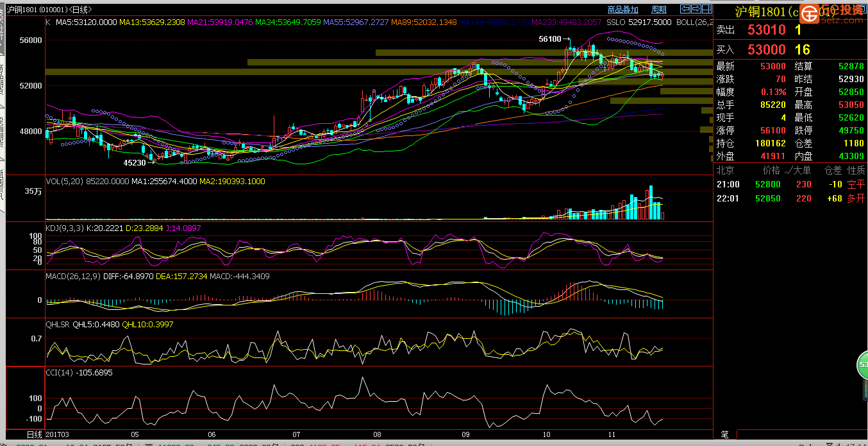868x446 pixels.
Task: Click the 56100 high price marker
Action: click(550, 39)
